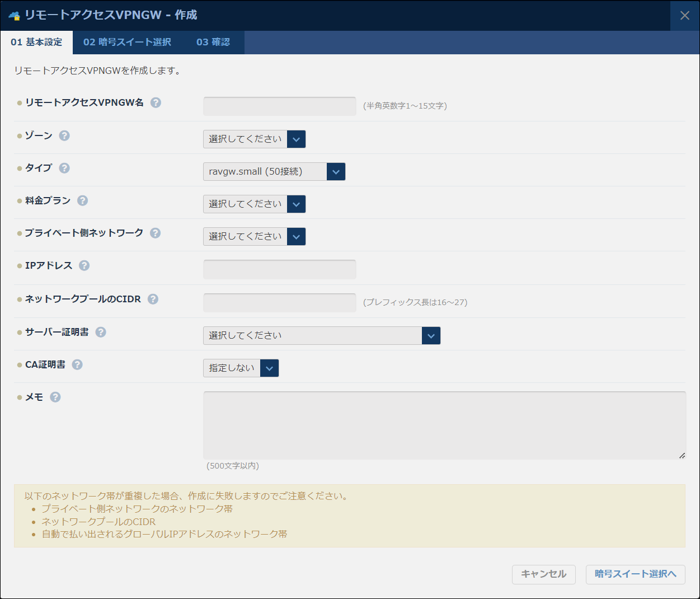The height and width of the screenshot is (599, 700).
Task: Expand the 料金プラン selection dropdown
Action: click(x=254, y=204)
